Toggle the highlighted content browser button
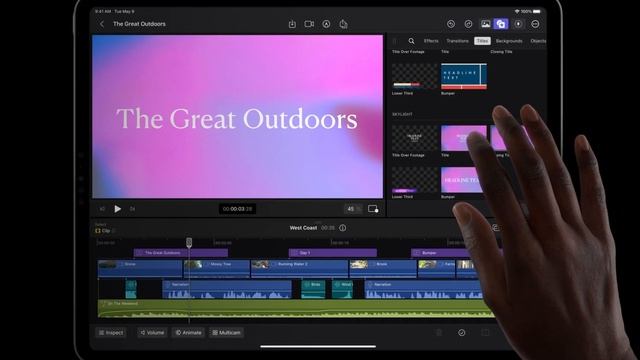Screen dimensions: 640x360 501,24
